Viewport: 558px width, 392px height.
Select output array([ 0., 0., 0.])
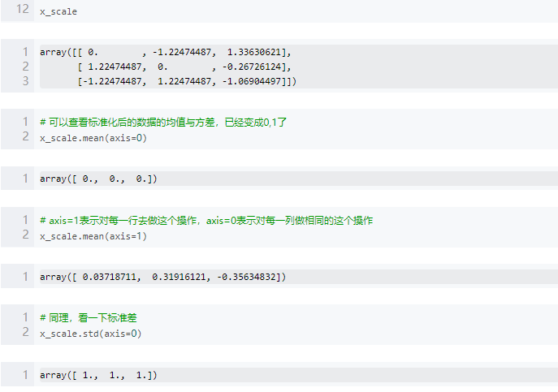pos(98,179)
